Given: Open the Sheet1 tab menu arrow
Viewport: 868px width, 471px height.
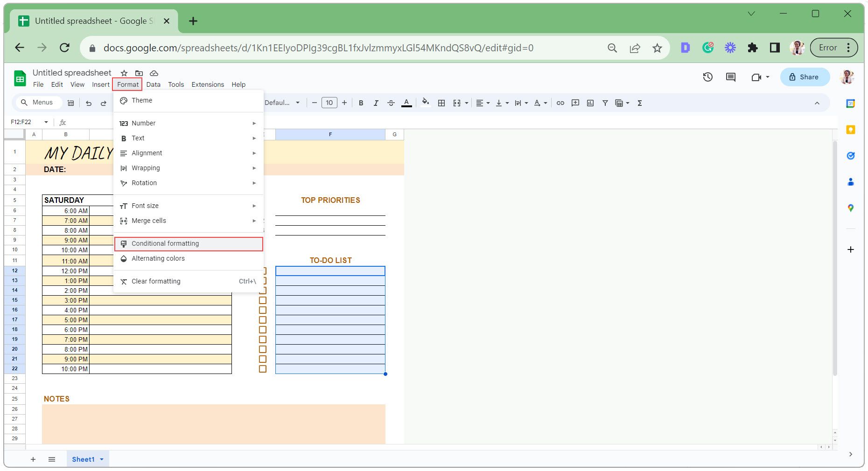Looking at the screenshot, I should click(x=101, y=459).
